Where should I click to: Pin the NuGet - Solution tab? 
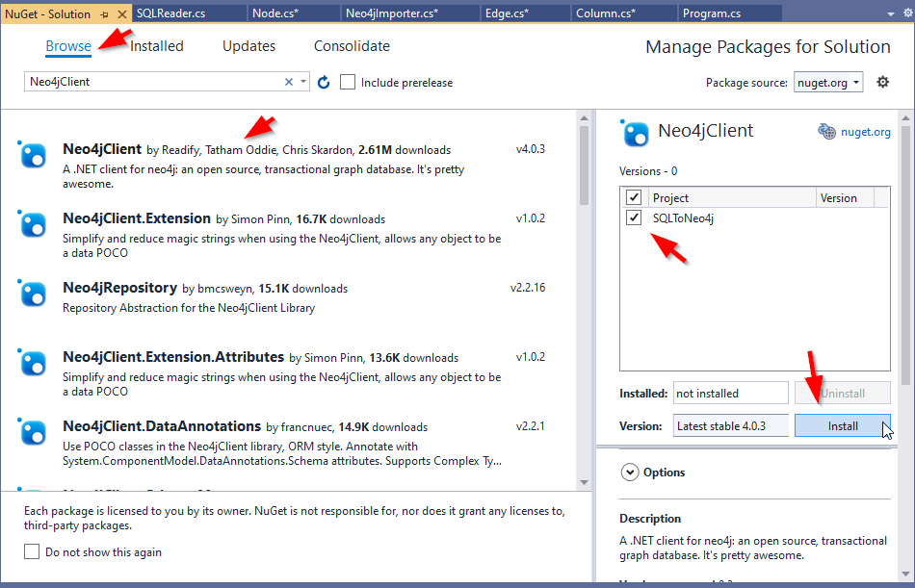coord(105,14)
